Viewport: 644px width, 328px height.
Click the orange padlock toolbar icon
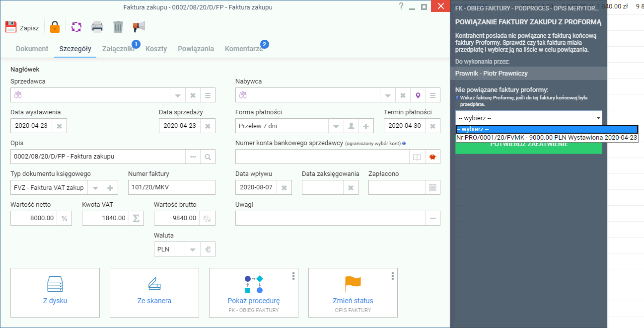click(x=55, y=27)
